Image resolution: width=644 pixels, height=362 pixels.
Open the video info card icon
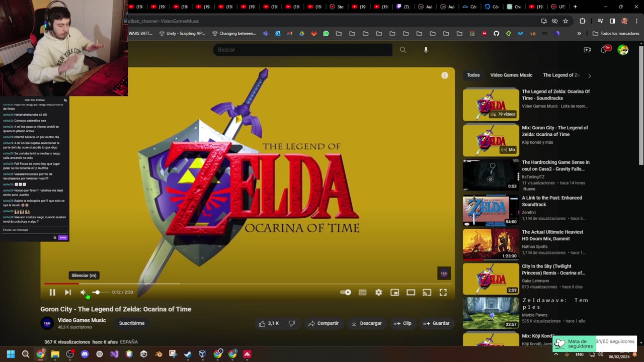(445, 75)
